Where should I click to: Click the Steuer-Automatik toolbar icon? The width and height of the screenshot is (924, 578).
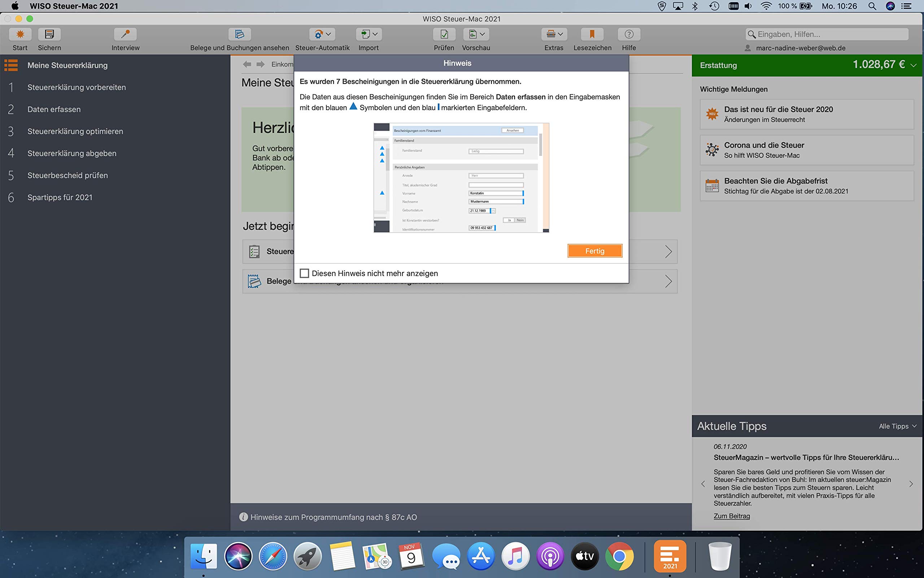pos(318,34)
